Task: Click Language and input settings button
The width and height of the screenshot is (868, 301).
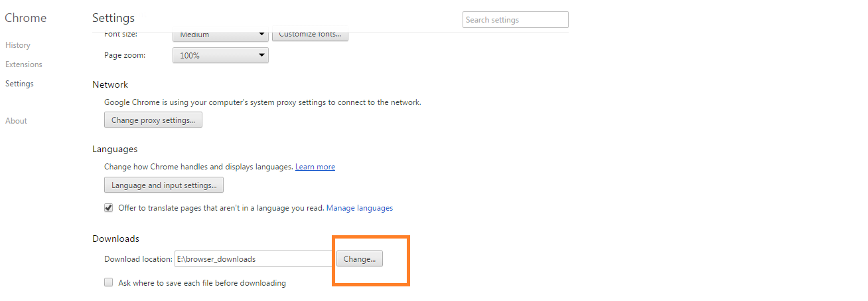Action: tap(164, 185)
